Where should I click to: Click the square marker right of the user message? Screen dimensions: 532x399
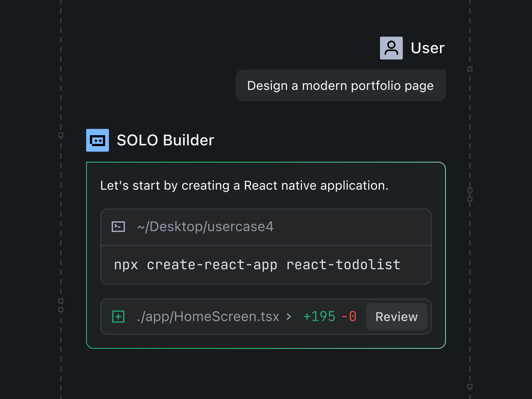coord(470,69)
